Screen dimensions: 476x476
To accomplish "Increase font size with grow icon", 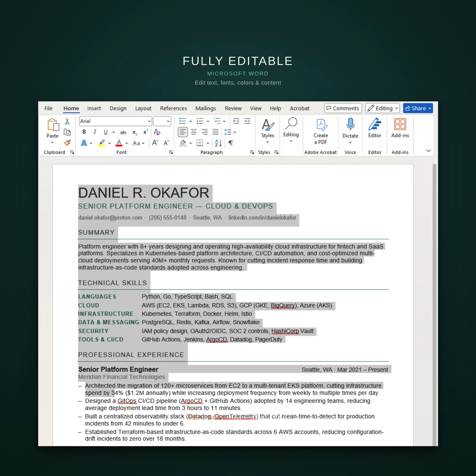I will pos(155,143).
